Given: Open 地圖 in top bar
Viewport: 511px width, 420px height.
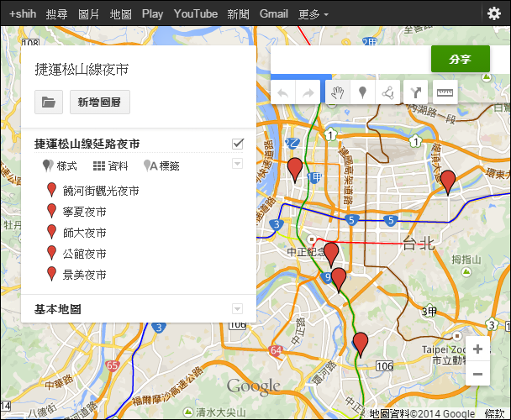Looking at the screenshot, I should point(120,14).
